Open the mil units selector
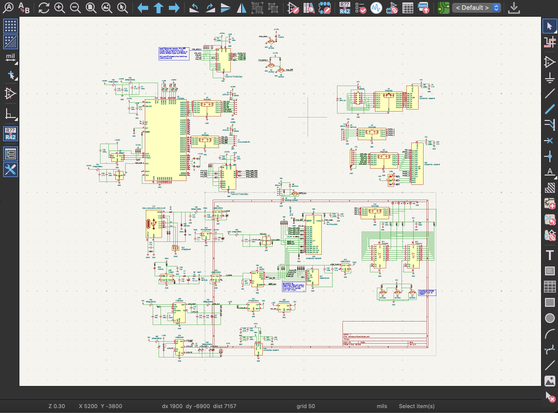 (10, 58)
